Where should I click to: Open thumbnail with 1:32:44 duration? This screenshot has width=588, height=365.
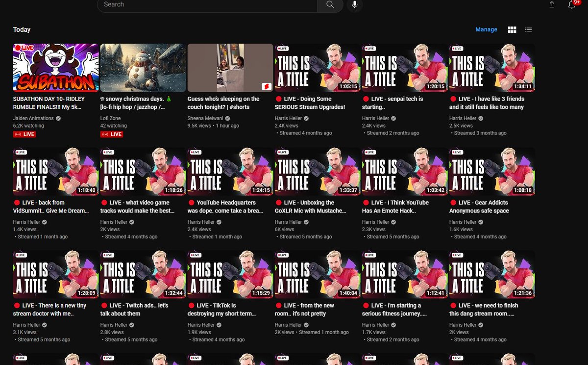pyautogui.click(x=143, y=274)
